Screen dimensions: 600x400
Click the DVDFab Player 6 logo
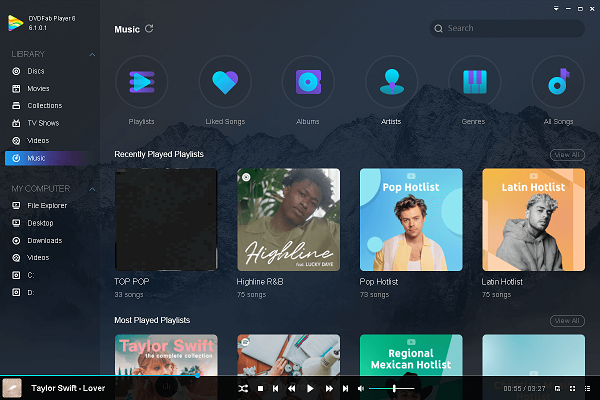tap(15, 23)
